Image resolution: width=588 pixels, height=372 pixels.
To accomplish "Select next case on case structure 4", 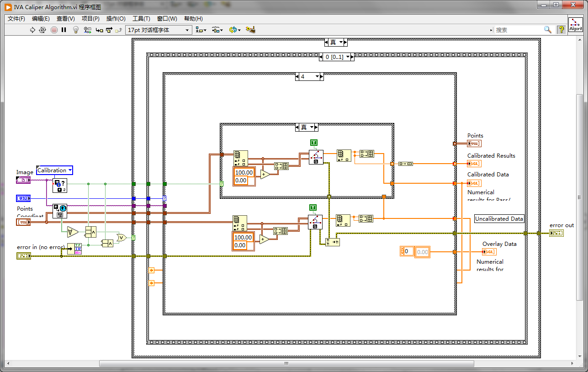I will 321,77.
